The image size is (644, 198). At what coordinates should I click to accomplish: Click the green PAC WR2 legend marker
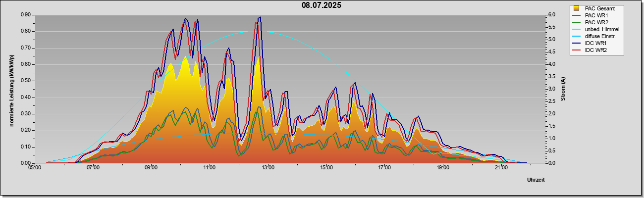coord(577,22)
